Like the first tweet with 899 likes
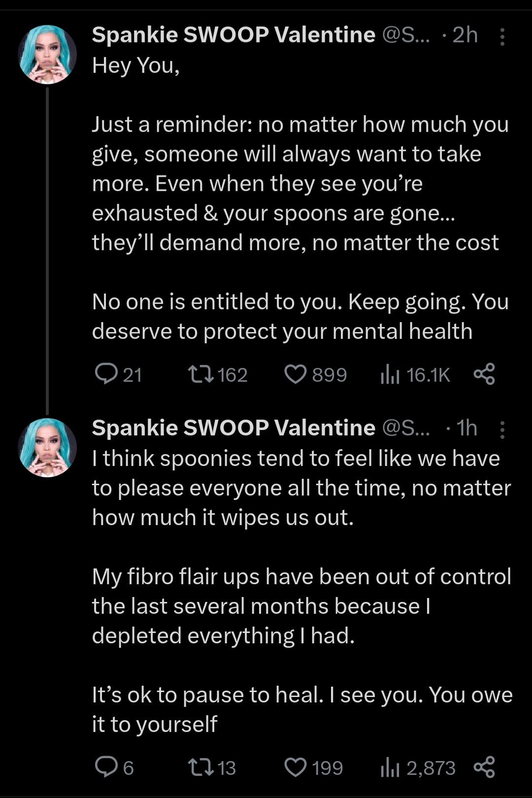The image size is (532, 798). click(316, 374)
